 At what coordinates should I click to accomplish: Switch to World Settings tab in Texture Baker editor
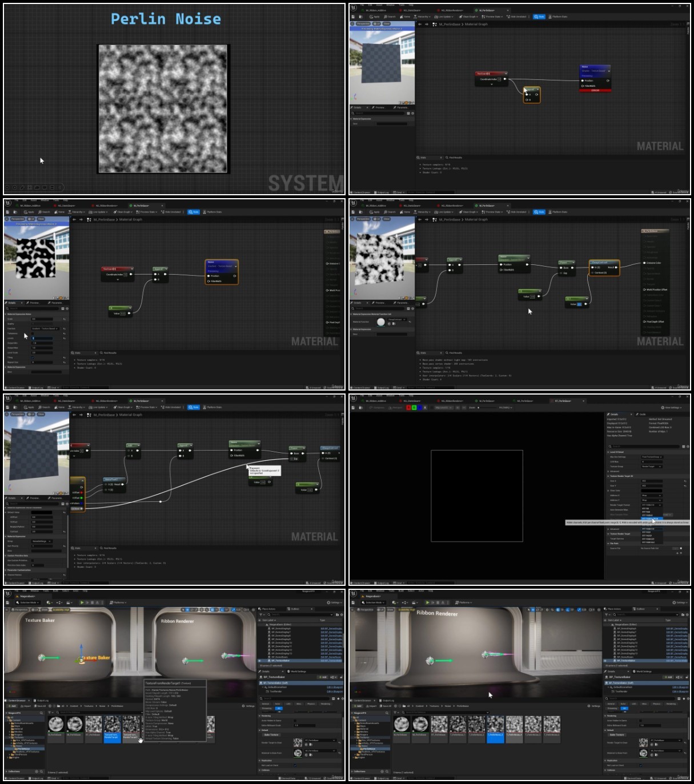click(297, 672)
